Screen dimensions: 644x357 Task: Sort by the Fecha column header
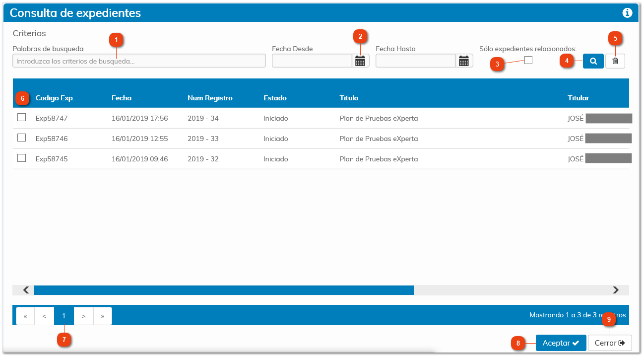[x=122, y=98]
